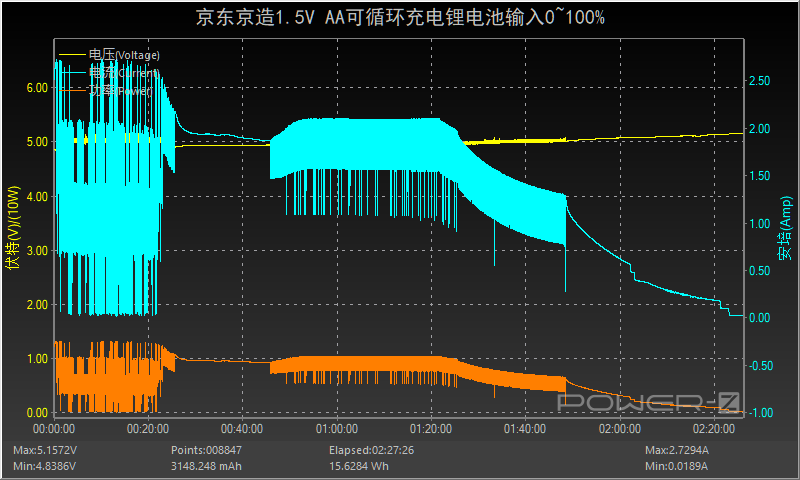Click the cyan Current legend line swatch

click(x=72, y=72)
